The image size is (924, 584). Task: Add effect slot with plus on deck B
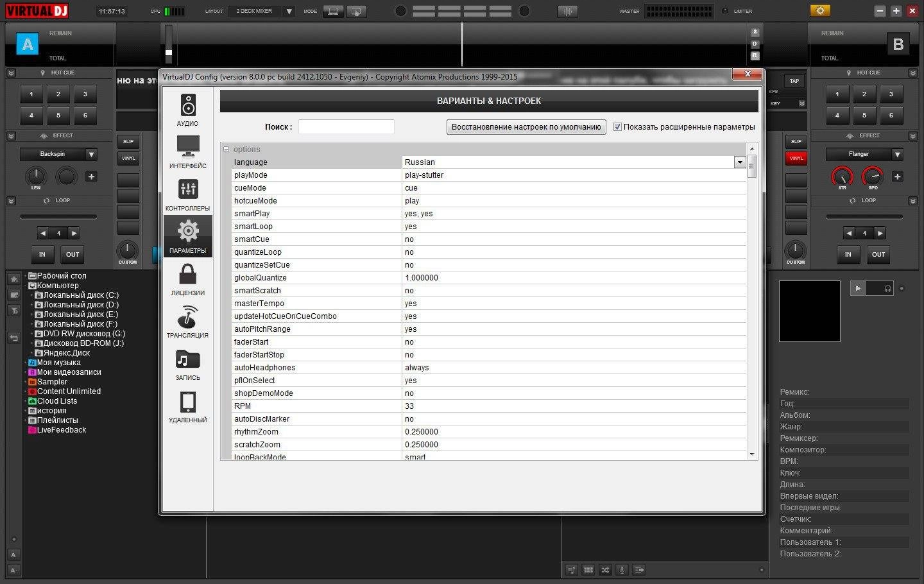[x=897, y=176]
